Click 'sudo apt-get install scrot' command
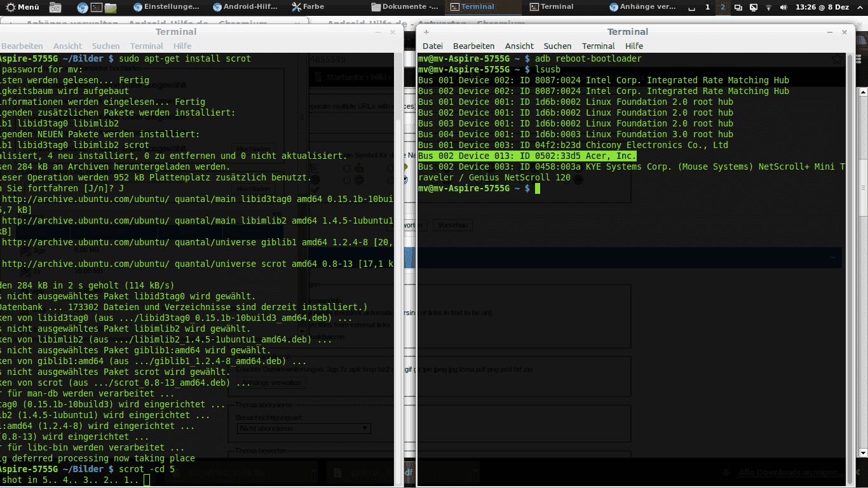Viewport: 868px width, 488px height. pyautogui.click(x=185, y=58)
